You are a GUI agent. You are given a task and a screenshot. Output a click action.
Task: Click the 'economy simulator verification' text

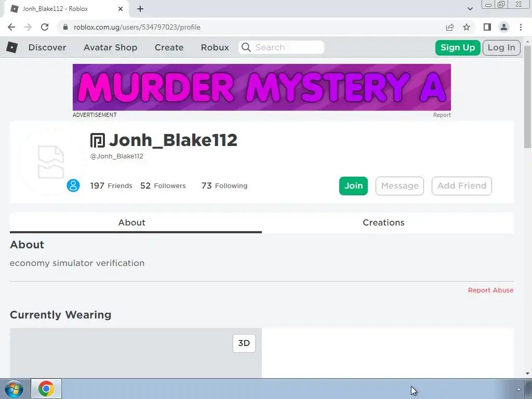tap(77, 263)
